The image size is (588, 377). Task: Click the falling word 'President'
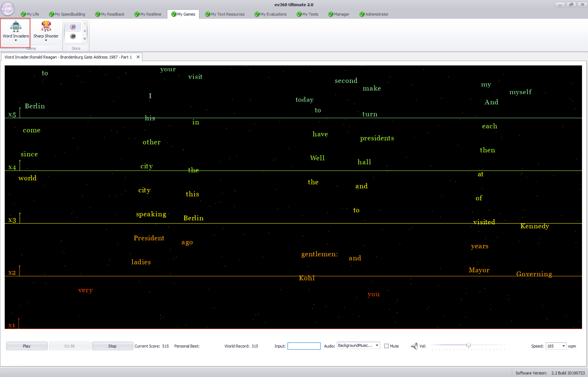149,238
